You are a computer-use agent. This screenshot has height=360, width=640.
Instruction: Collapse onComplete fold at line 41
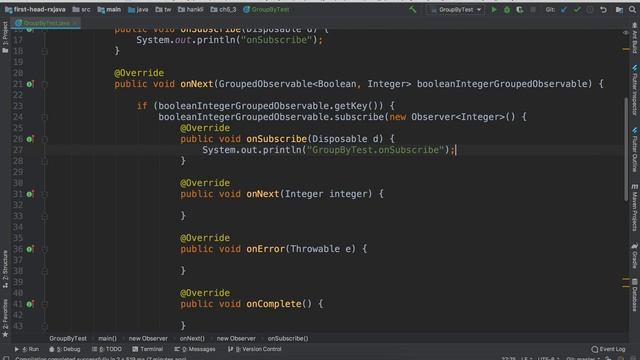(44, 304)
